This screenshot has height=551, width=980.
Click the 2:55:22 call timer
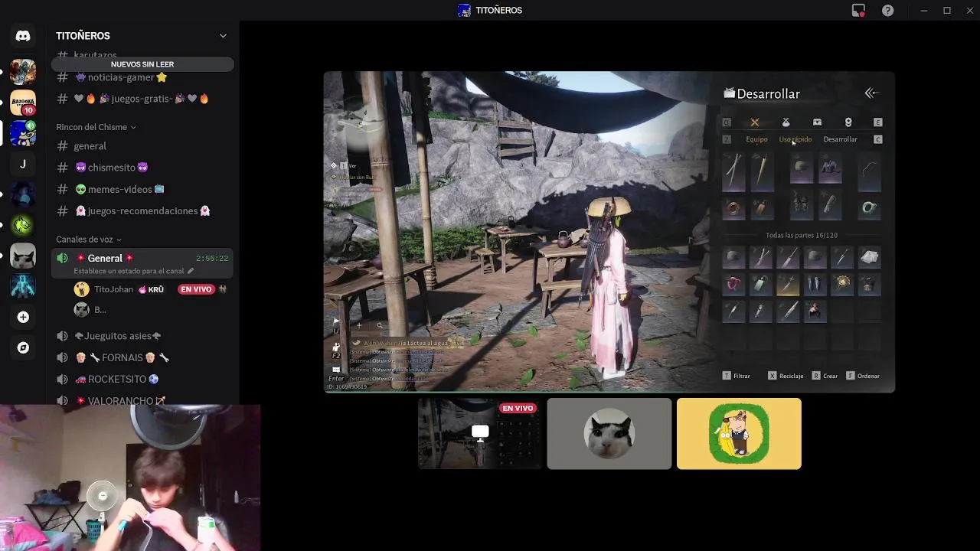[x=212, y=259]
